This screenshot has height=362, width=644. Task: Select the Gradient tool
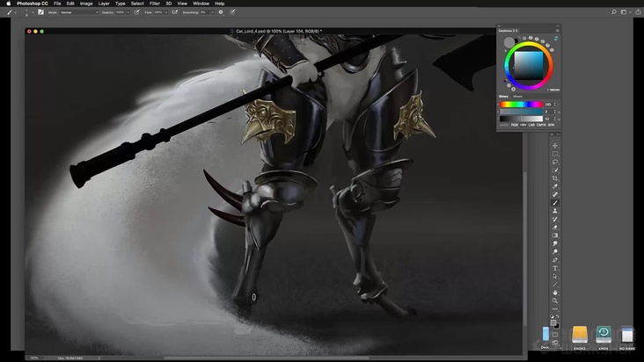point(555,235)
